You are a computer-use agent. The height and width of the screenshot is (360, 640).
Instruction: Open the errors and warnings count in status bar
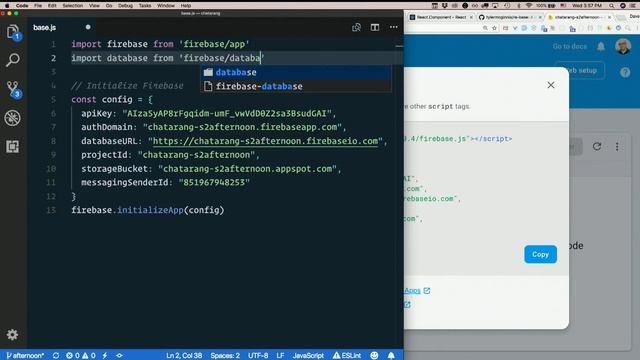[80, 356]
